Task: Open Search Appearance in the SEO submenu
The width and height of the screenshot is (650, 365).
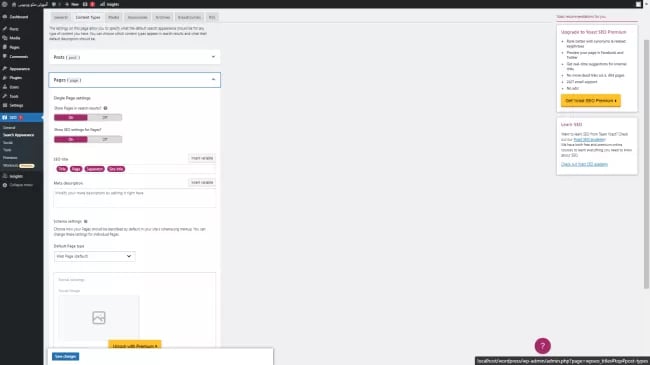Action: tap(19, 135)
